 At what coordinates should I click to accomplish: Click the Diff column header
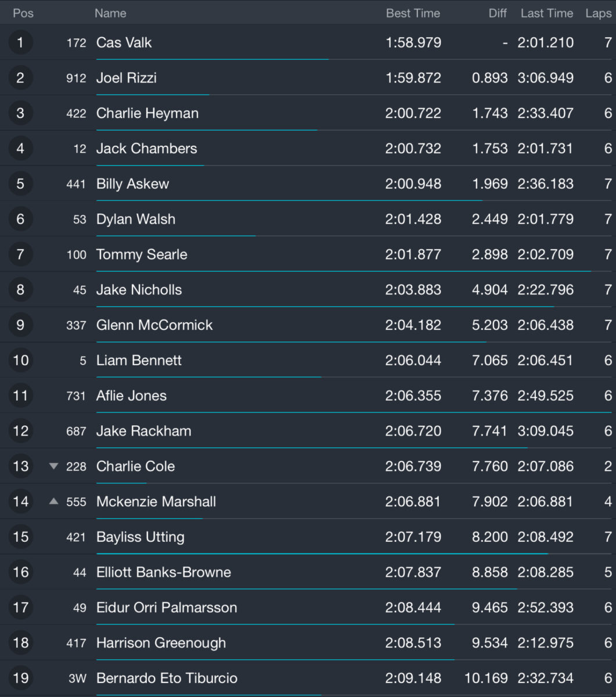498,13
